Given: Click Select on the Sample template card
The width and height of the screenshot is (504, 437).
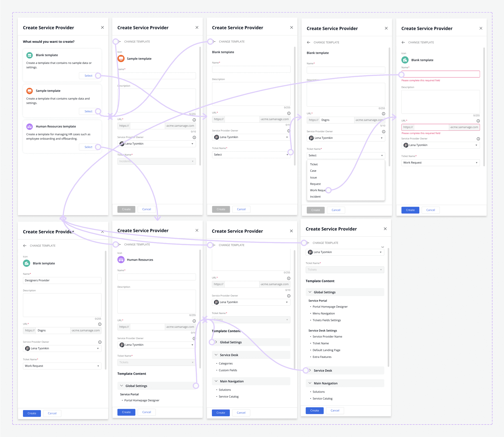Looking at the screenshot, I should pos(88,111).
